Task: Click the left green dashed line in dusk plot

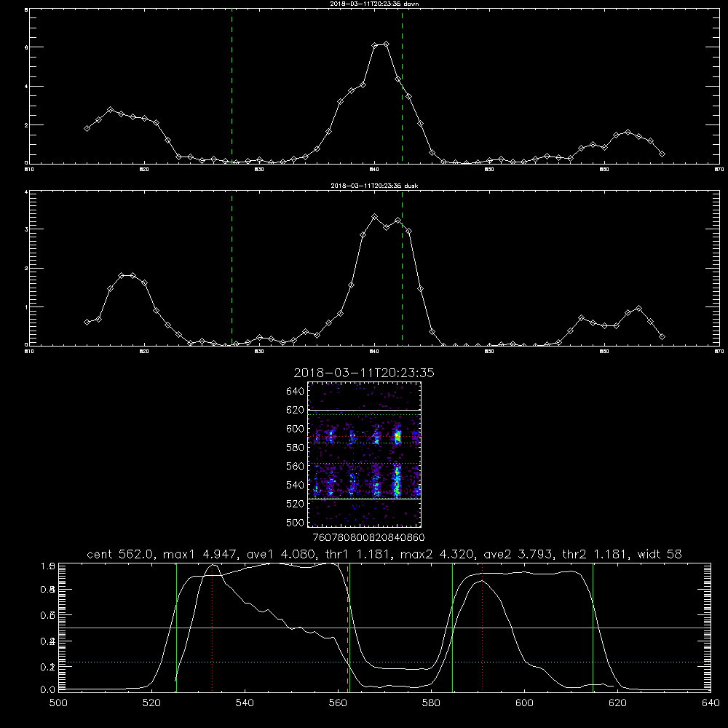Action: pos(232,268)
